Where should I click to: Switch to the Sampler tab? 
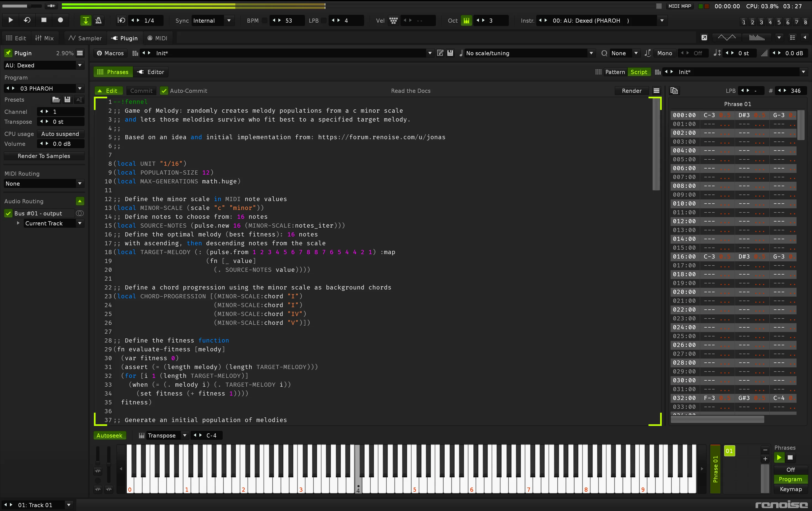click(85, 38)
